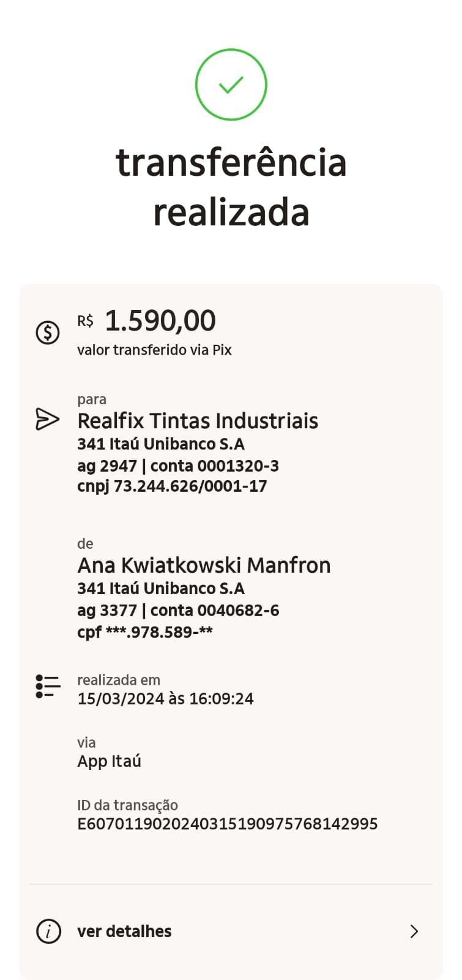Screen dimensions: 462x980
Task: Click sender agency 3377 account line
Action: [178, 611]
